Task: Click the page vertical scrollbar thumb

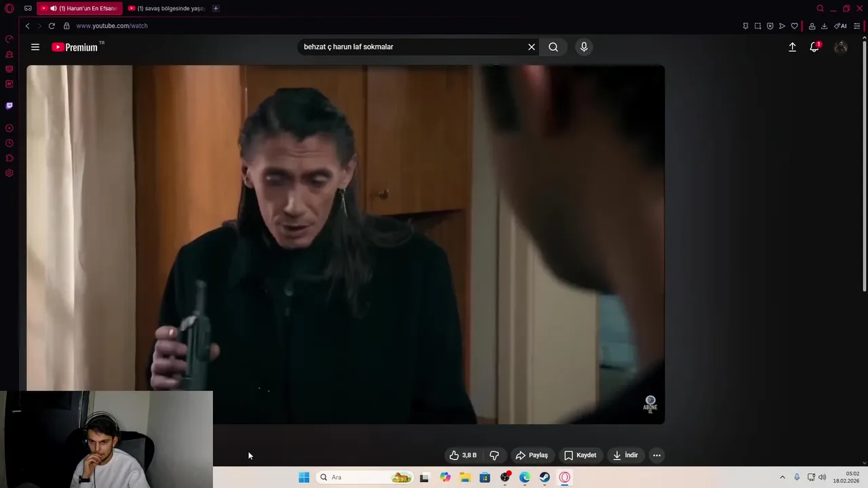Action: tap(865, 166)
